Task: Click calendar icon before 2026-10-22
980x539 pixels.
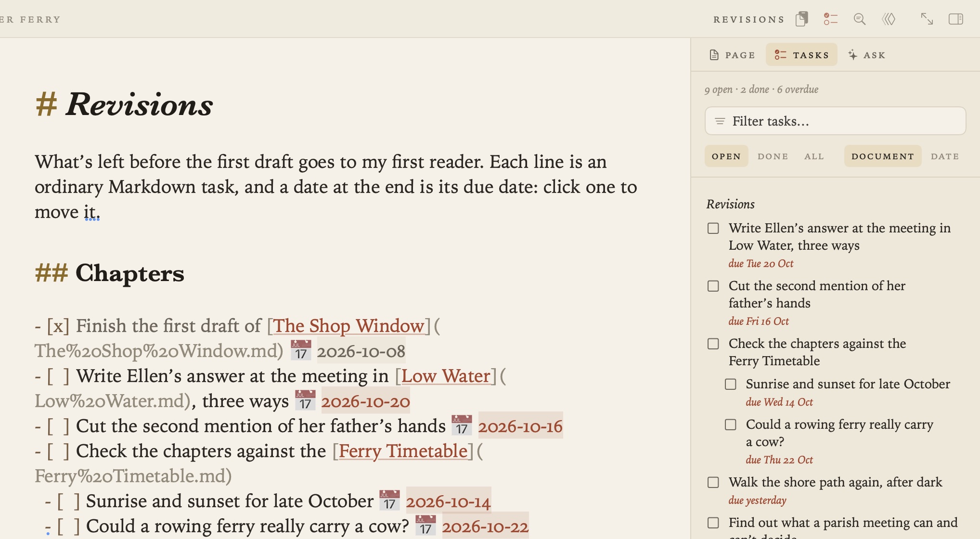Action: (426, 526)
